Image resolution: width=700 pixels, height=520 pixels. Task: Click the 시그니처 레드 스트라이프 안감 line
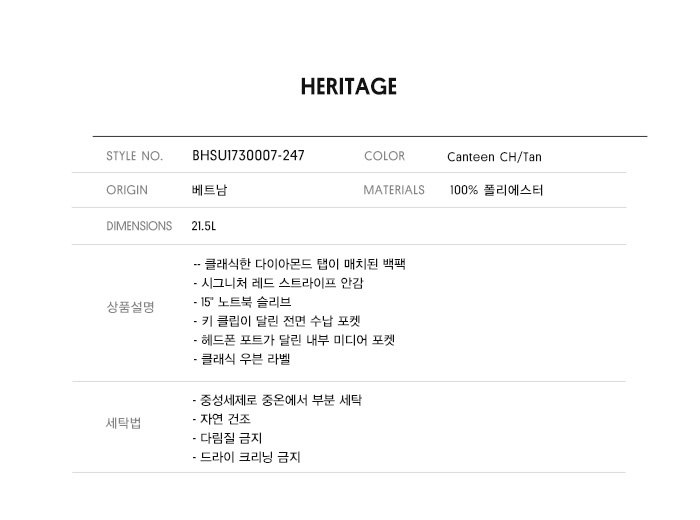coord(278,284)
